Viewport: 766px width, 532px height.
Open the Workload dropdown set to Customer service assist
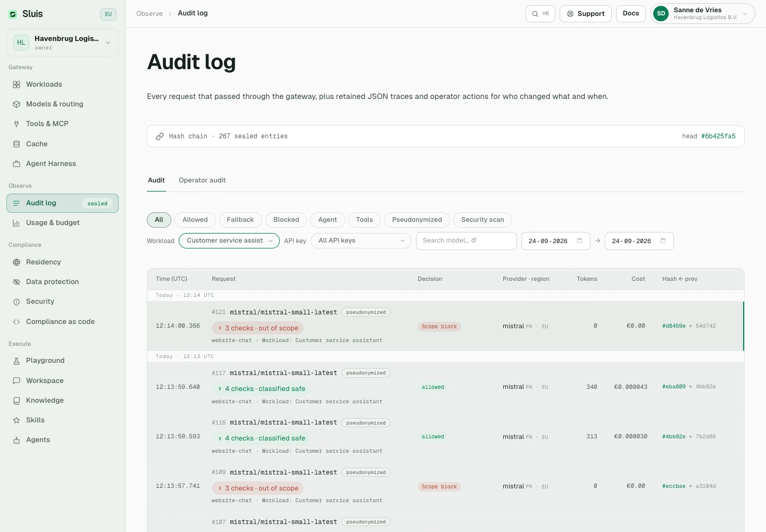click(x=229, y=241)
